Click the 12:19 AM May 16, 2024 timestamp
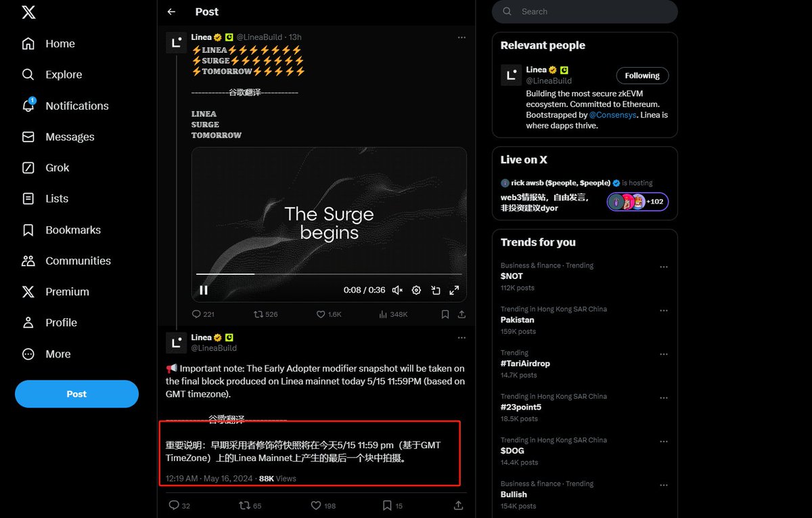The image size is (812, 518). click(209, 478)
